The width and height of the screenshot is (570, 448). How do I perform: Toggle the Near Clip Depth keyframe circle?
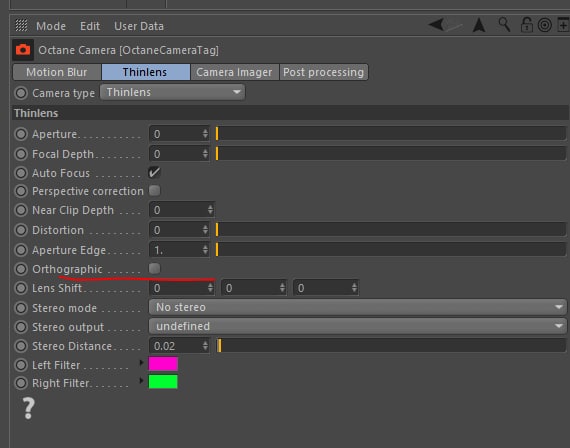[x=21, y=210]
